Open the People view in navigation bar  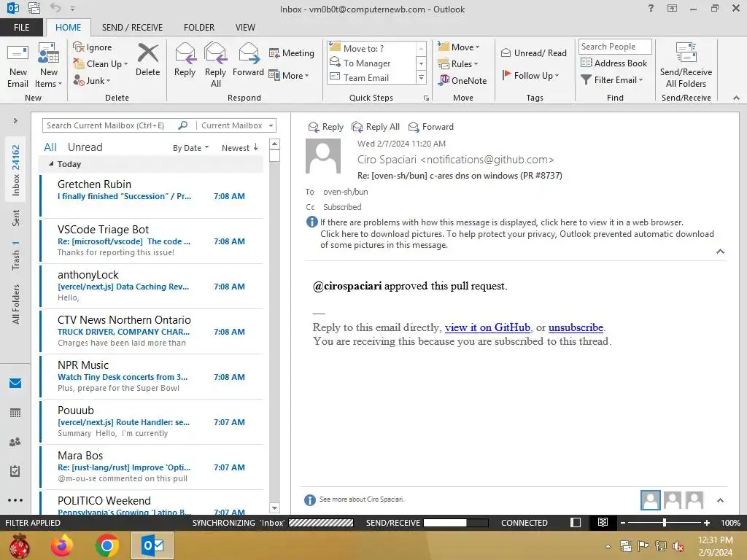[x=15, y=442]
